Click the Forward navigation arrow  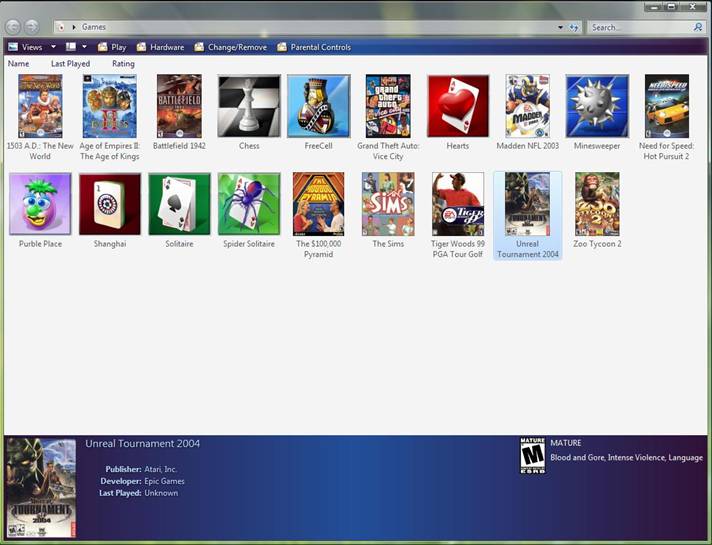point(31,27)
